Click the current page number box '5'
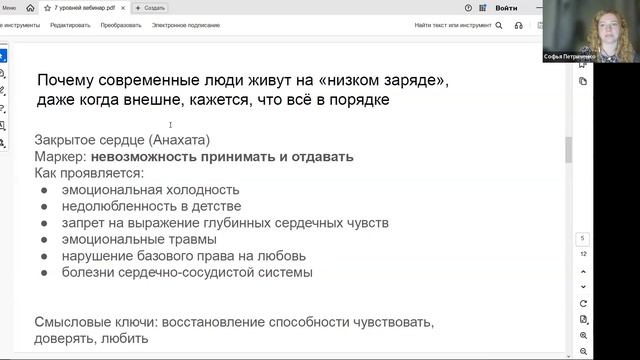Screen dimensions: 640x360 click(582, 239)
